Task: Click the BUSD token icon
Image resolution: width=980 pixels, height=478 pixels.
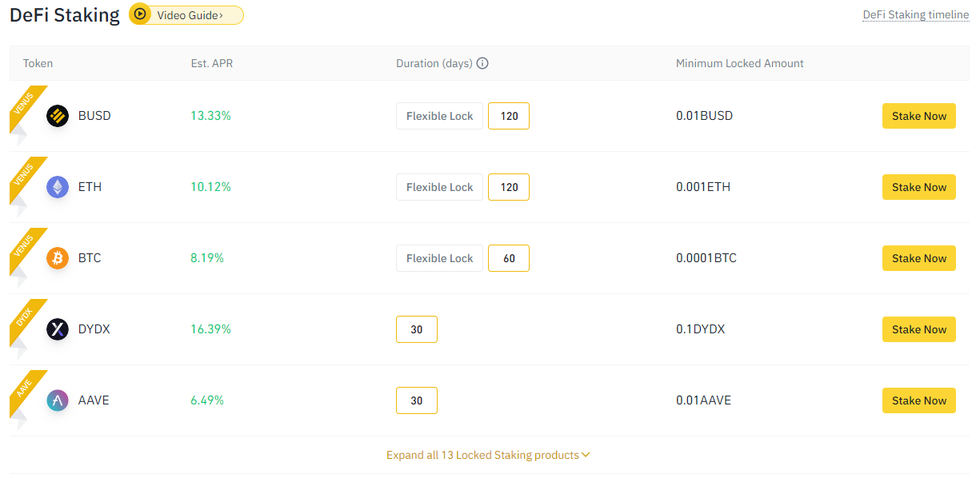Action: click(58, 116)
